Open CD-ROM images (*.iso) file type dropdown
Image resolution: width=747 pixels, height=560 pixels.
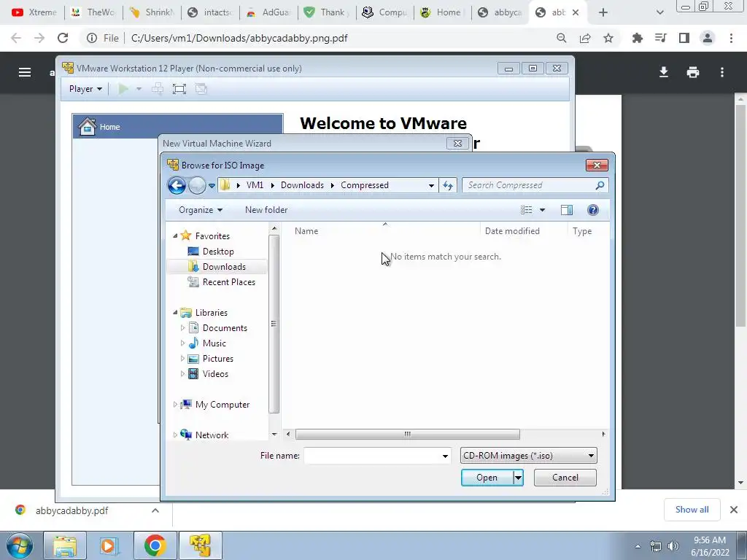click(528, 456)
